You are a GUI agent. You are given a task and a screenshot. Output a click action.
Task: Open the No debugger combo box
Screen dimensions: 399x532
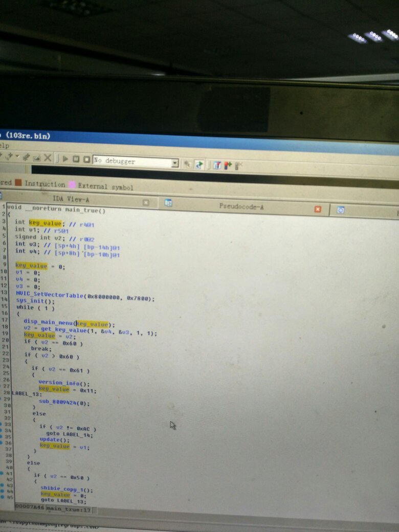pyautogui.click(x=136, y=162)
